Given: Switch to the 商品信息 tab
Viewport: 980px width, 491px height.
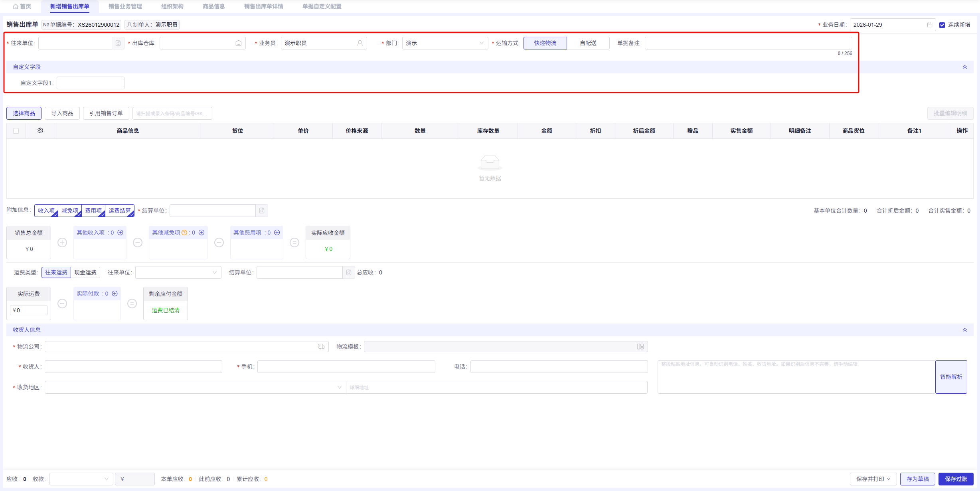Looking at the screenshot, I should [x=214, y=6].
